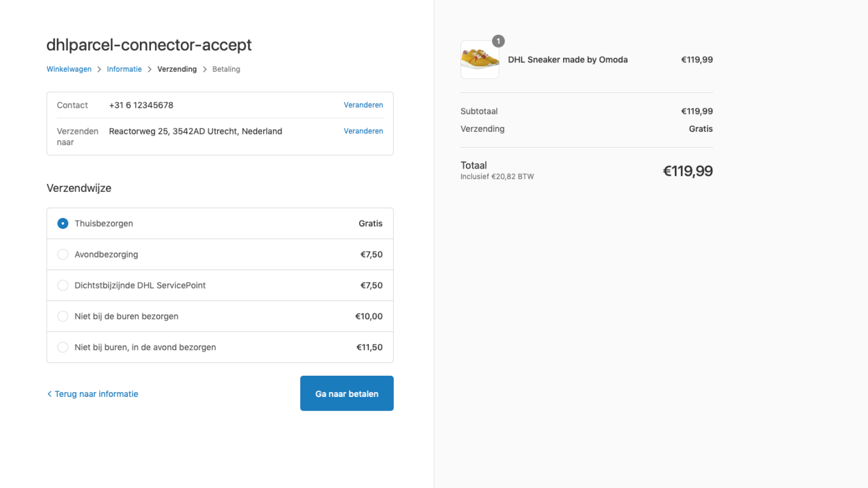Click the chevron after Winkelwagen breadcrumb
The width and height of the screenshot is (868, 488).
pos(99,69)
